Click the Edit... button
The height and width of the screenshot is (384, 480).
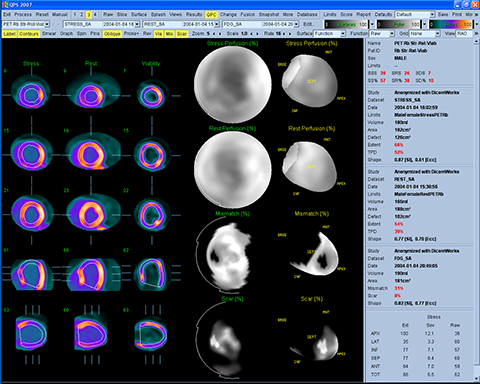[x=308, y=24]
